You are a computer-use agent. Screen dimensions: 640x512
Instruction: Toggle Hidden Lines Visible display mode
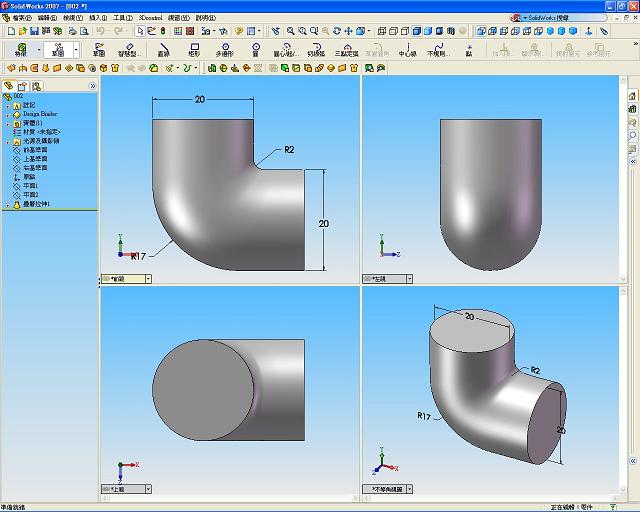[x=393, y=31]
